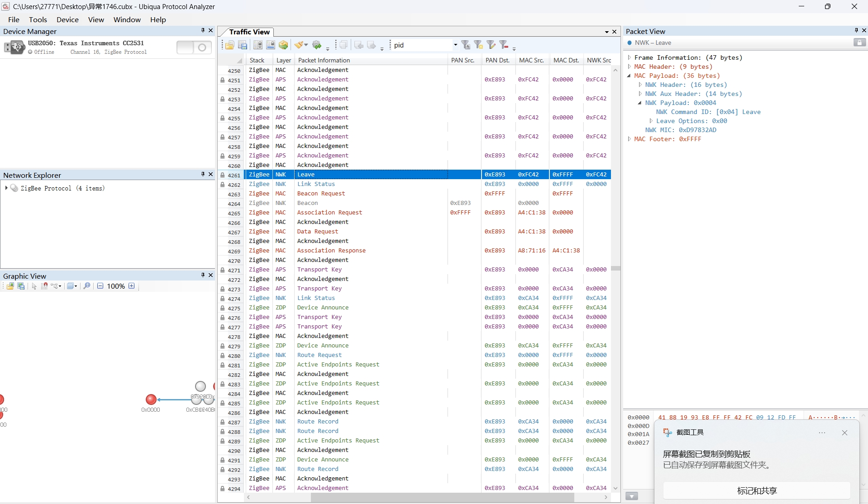Open the View menu
Screen dimensions: 868x504
click(x=96, y=19)
